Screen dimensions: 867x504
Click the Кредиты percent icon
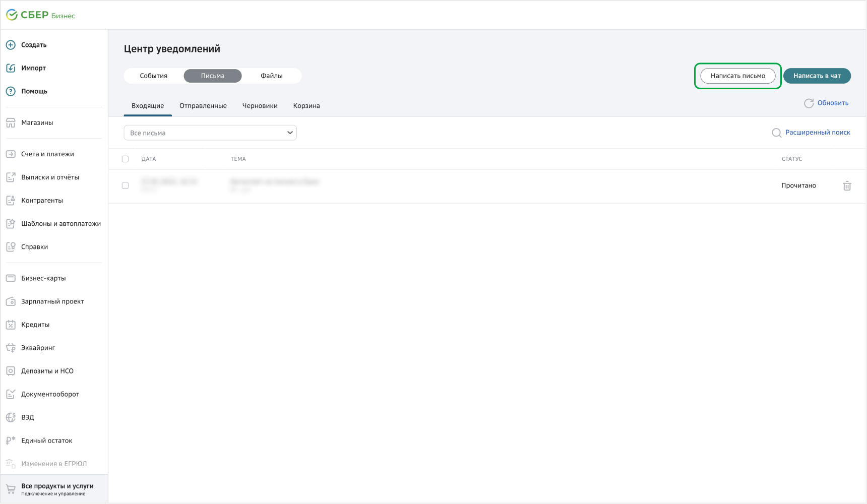coord(11,325)
